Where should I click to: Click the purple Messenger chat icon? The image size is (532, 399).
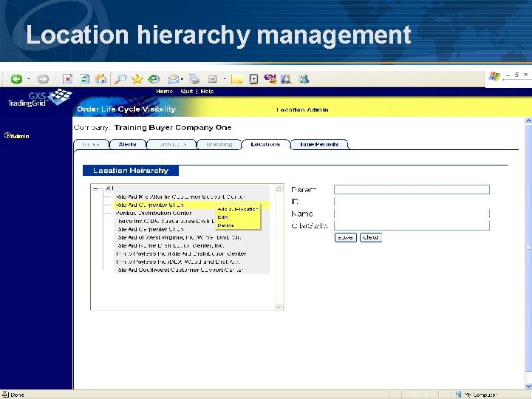270,79
